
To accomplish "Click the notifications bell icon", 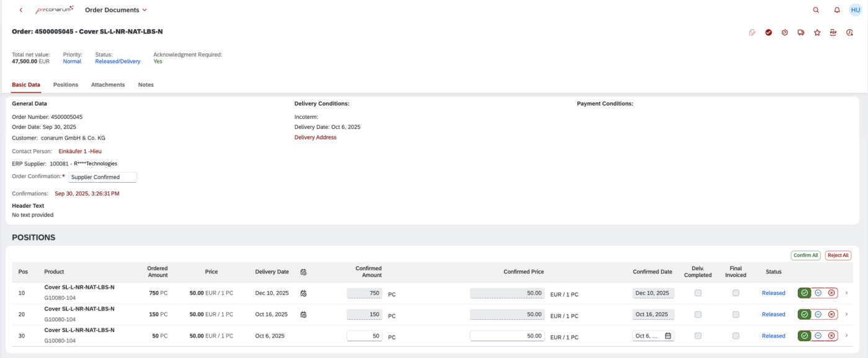I will point(837,10).
